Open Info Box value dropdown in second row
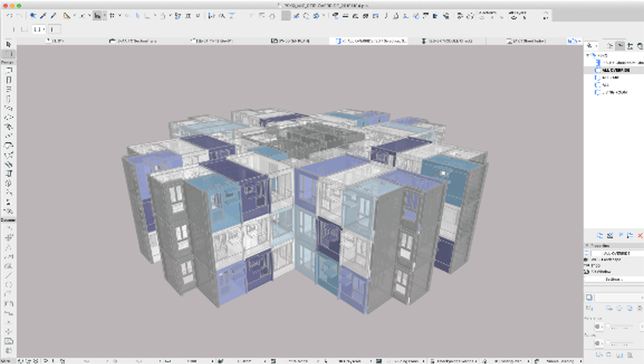The image size is (644, 364). [39, 29]
